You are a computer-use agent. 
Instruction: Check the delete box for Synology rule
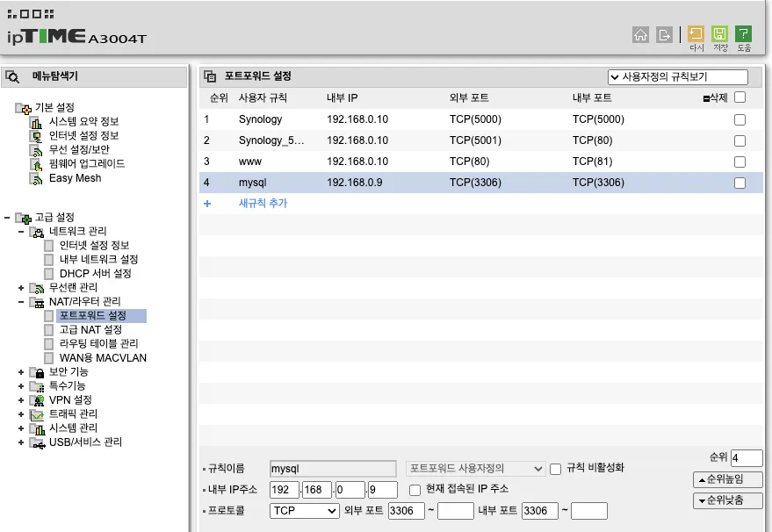[x=740, y=119]
